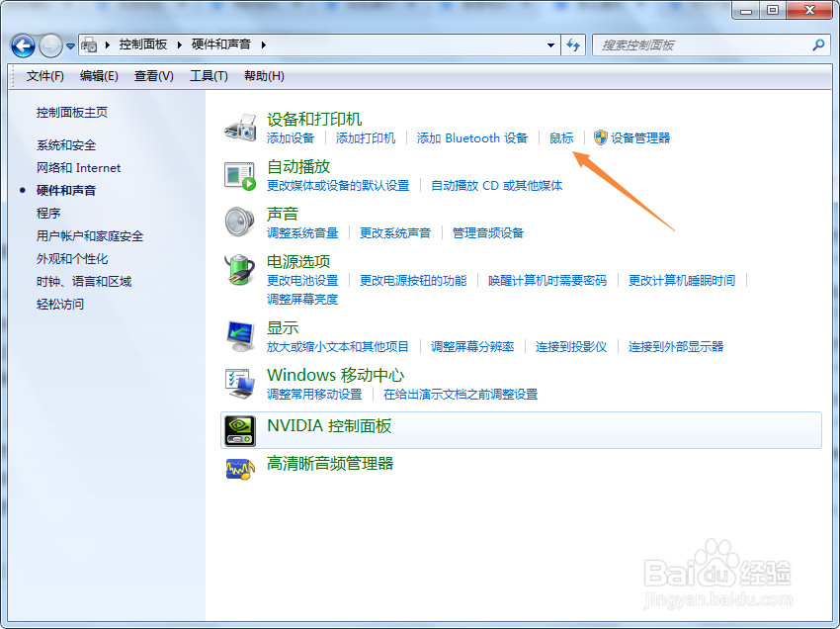
Task: Click the 硬件和声音 breadcrumb
Action: click(220, 45)
